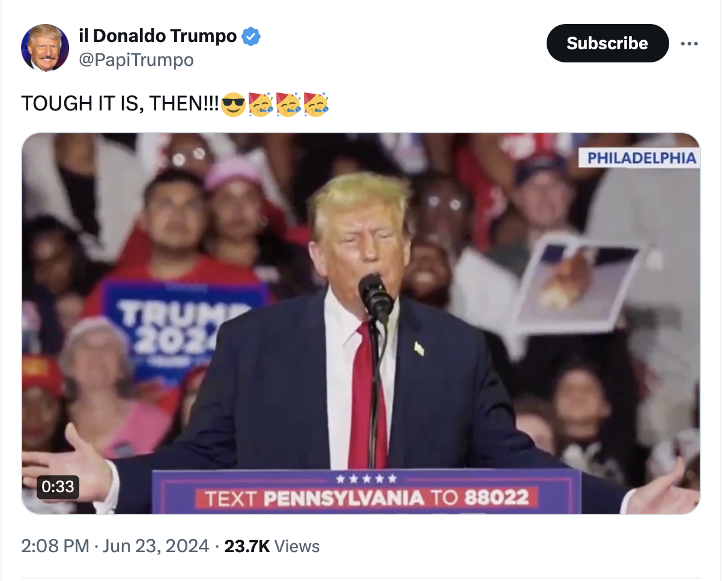Screen dimensions: 728x581
Task: Open the three-dot more options menu
Action: point(690,44)
